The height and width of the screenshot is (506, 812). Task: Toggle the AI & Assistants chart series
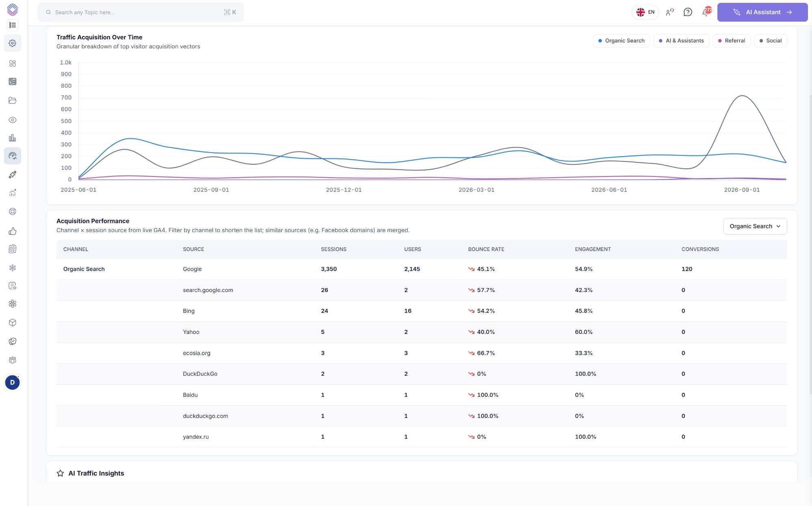681,41
